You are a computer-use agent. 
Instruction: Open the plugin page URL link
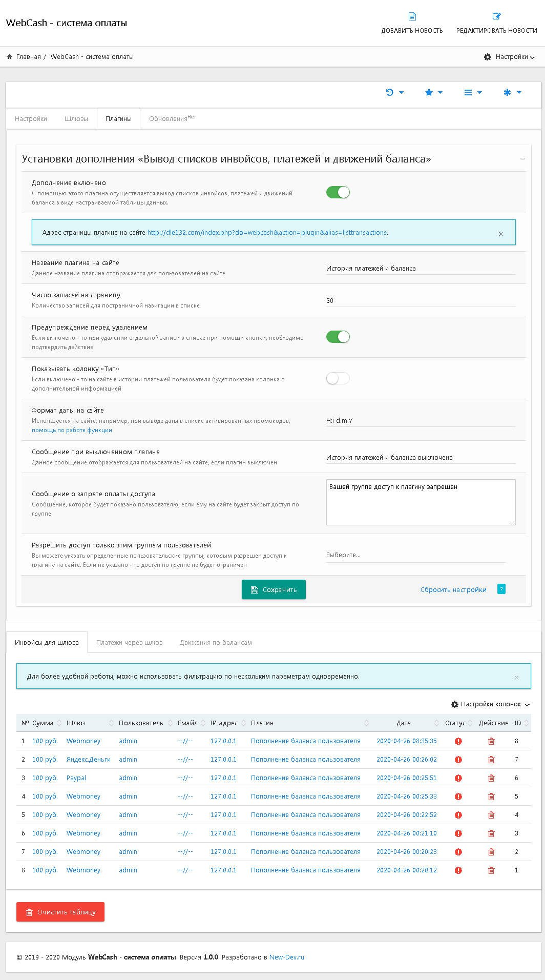[x=267, y=233]
